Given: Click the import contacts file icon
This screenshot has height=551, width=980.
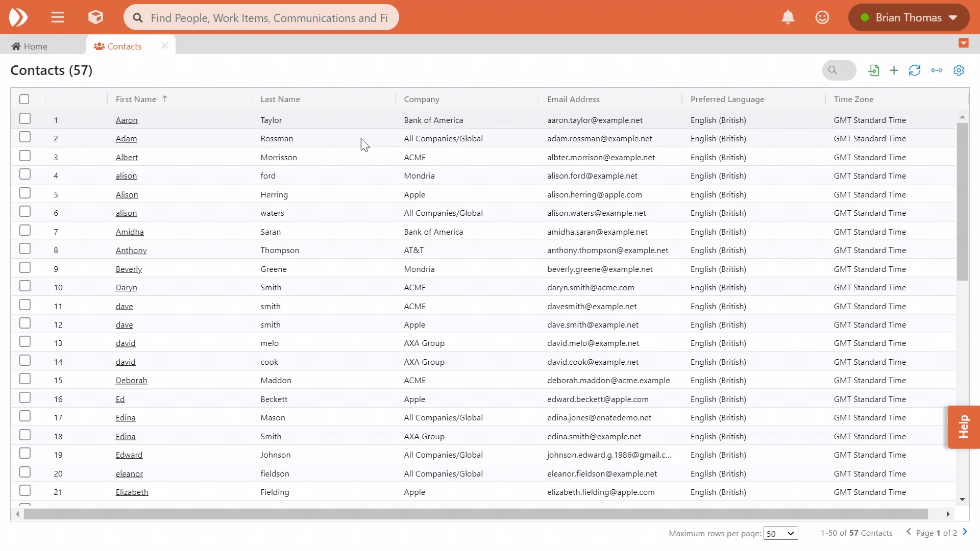Looking at the screenshot, I should (x=873, y=70).
